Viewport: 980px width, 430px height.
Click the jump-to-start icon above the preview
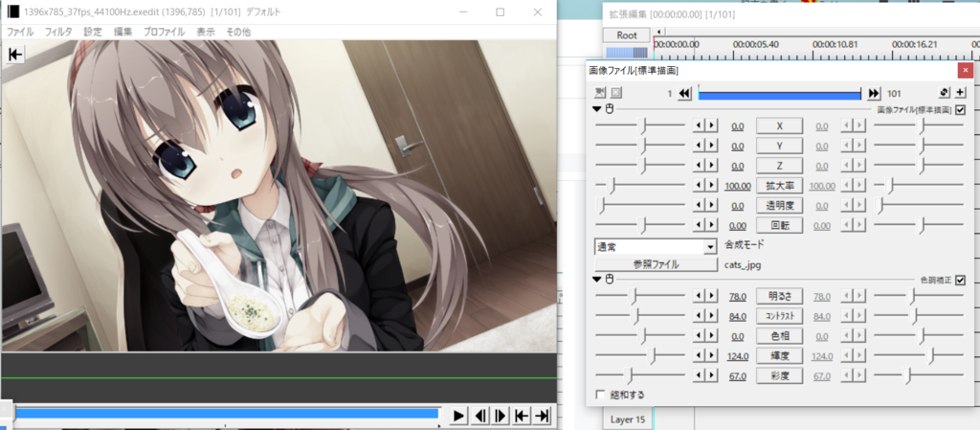click(x=15, y=55)
